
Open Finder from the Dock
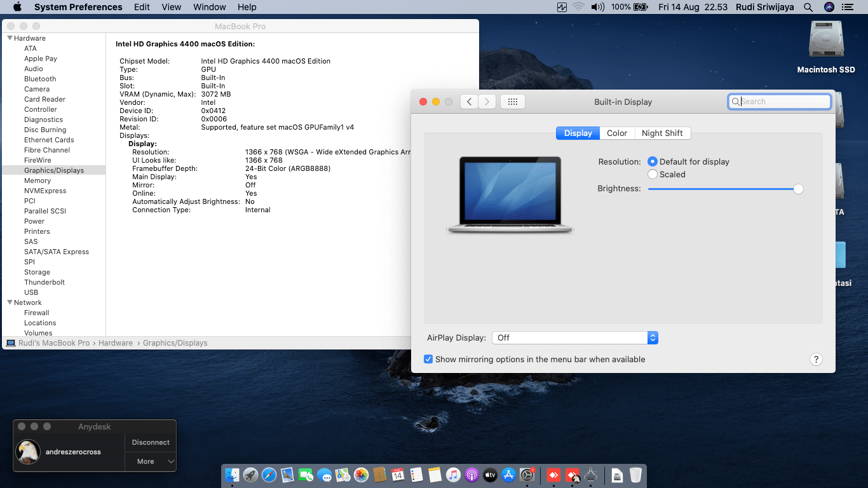coord(233,475)
